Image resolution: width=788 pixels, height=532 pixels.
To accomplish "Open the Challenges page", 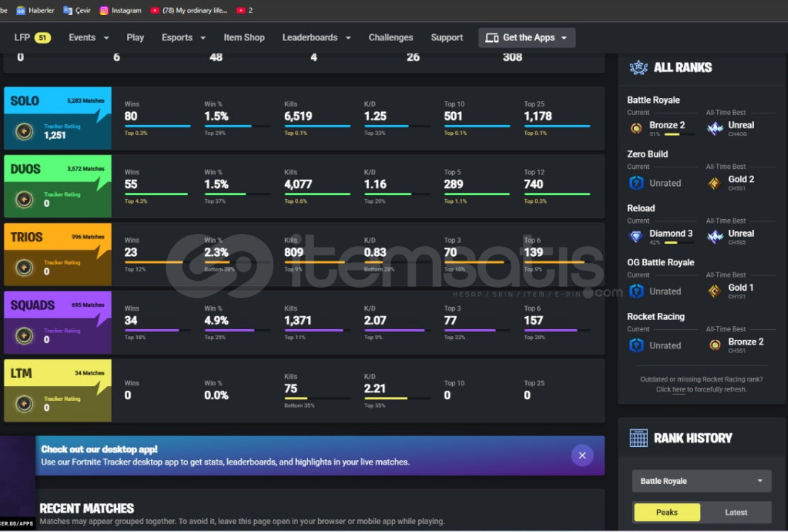I will 390,38.
